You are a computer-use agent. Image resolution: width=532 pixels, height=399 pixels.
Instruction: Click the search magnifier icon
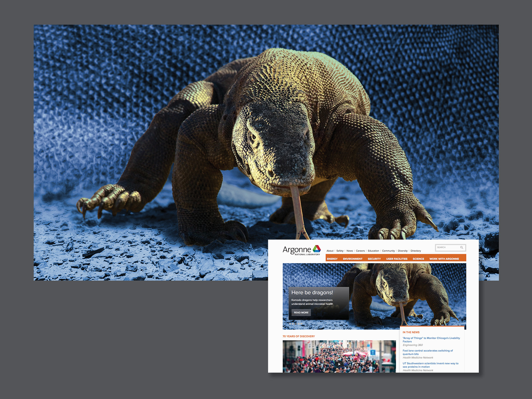pos(462,247)
